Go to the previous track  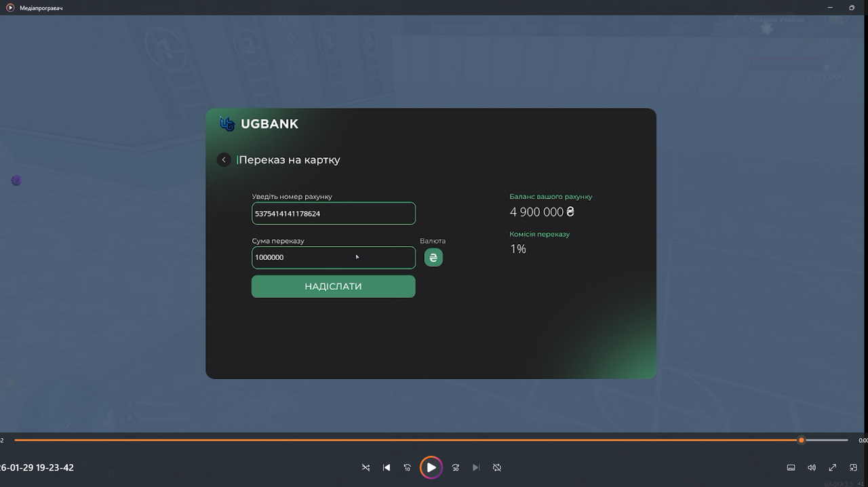click(x=387, y=467)
